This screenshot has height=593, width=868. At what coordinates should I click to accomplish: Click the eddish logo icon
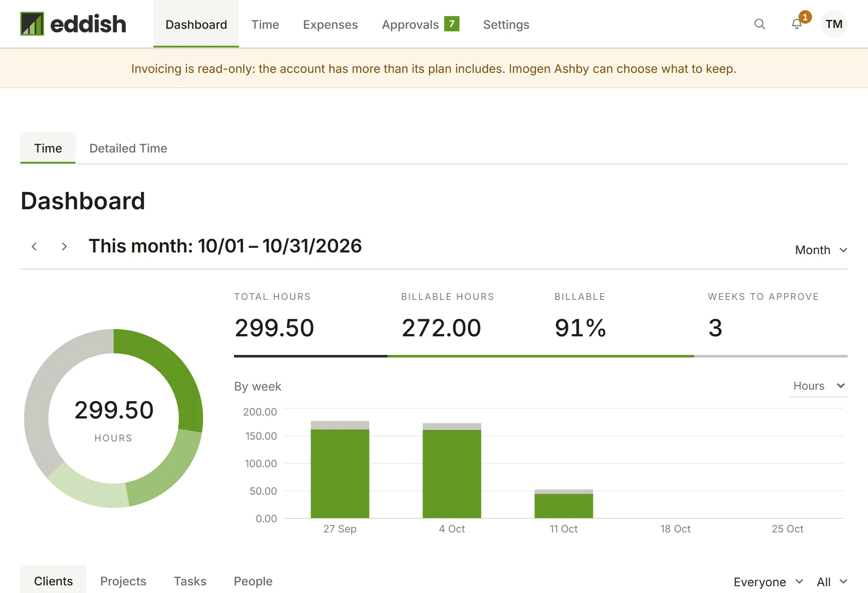pos(32,24)
